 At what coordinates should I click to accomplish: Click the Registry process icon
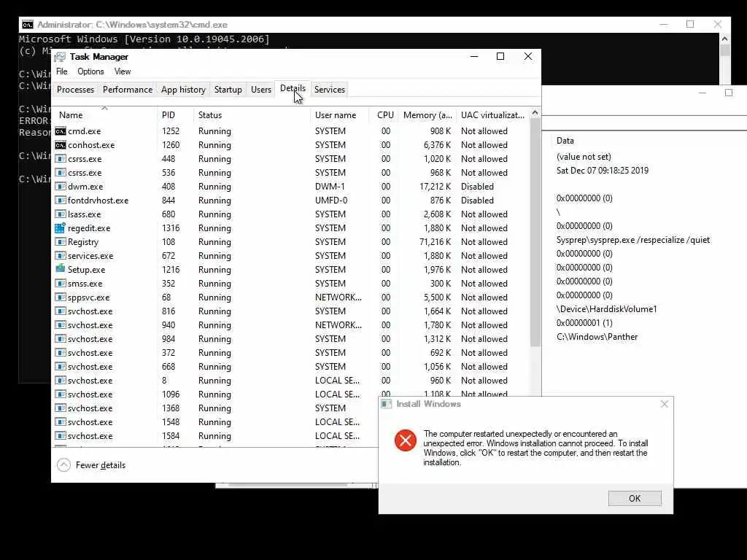pos(61,241)
